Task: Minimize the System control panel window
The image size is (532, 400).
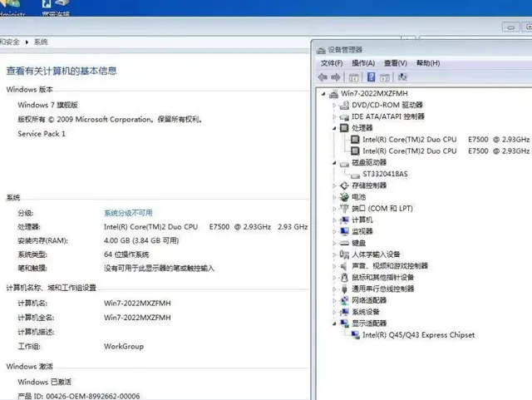Action: (510, 27)
